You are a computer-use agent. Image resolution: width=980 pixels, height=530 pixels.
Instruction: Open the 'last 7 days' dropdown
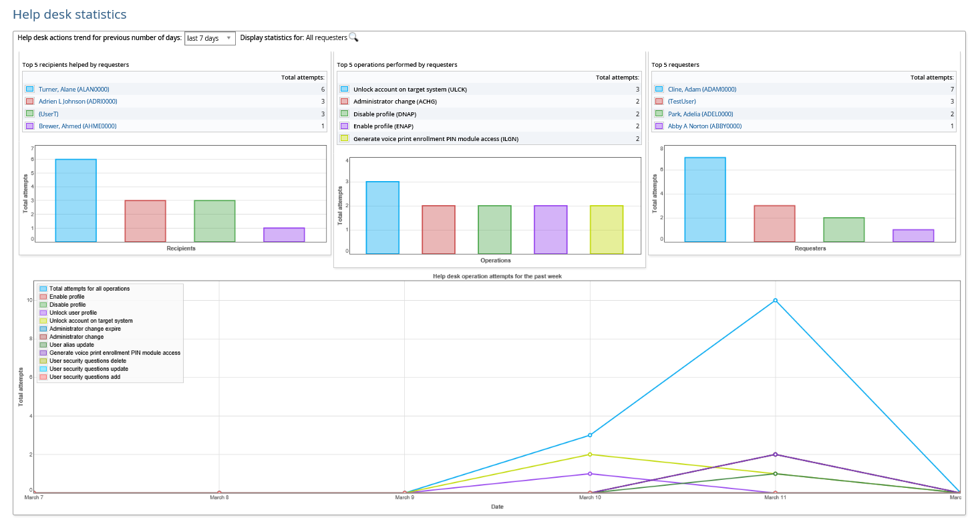point(210,38)
